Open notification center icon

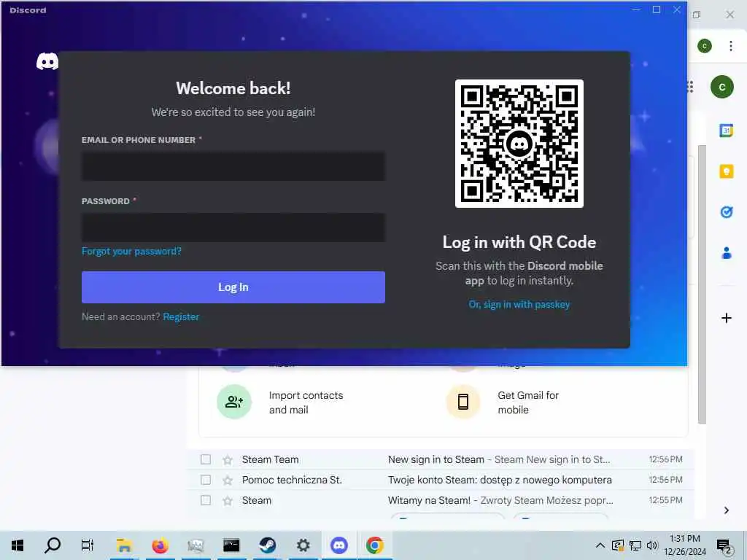pyautogui.click(x=724, y=546)
